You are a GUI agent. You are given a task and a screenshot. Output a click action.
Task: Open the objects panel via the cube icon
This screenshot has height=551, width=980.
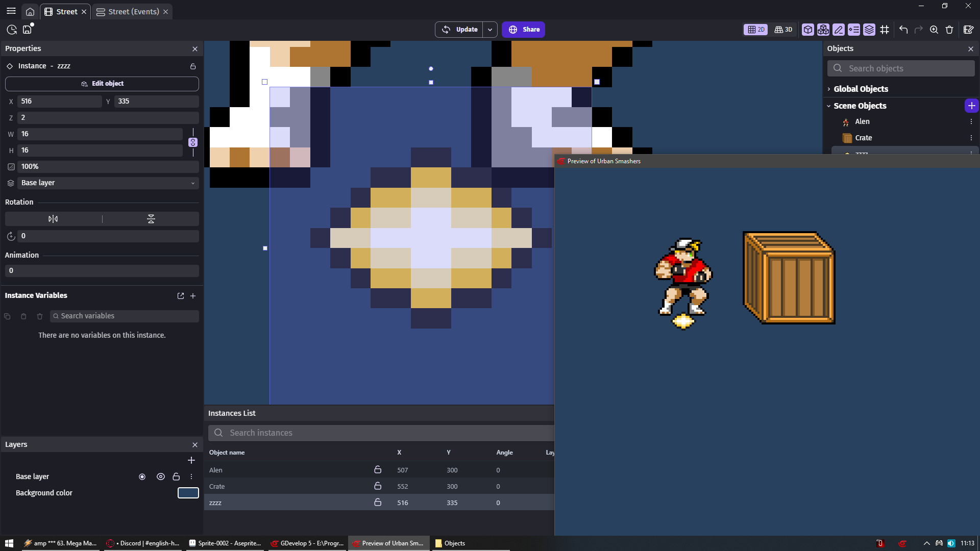[x=807, y=30]
